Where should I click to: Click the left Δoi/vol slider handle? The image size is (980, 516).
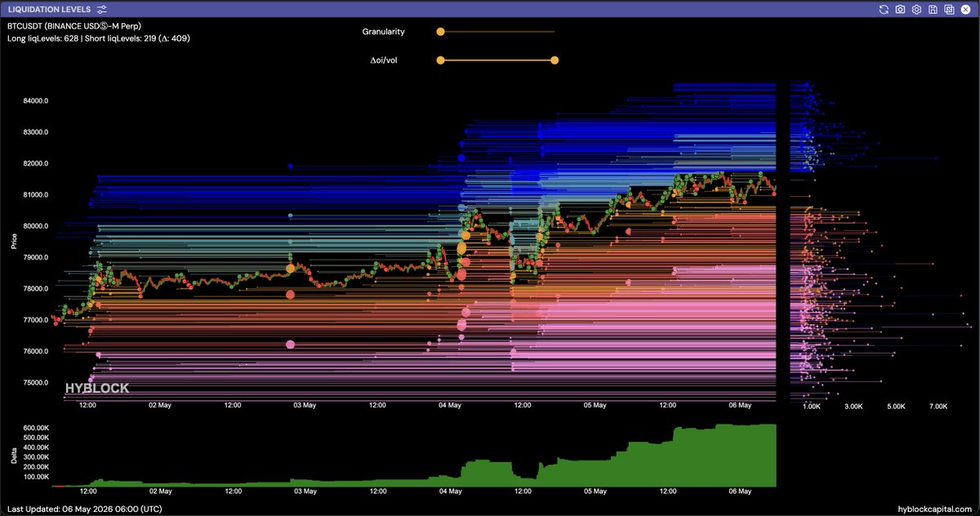[440, 60]
